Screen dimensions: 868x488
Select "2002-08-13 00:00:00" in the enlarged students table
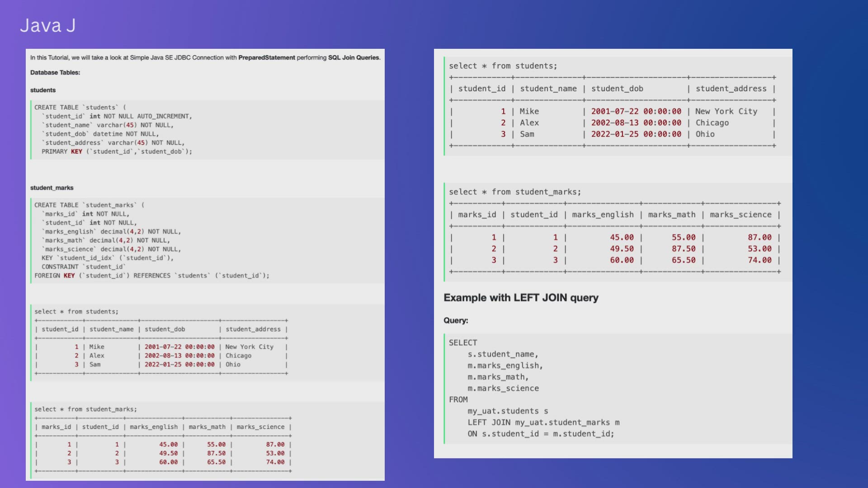[636, 123]
